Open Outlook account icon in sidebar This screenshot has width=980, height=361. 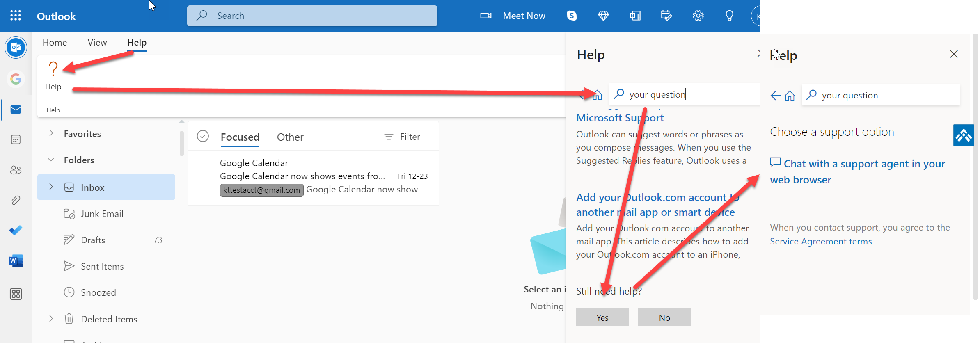pos(16,48)
